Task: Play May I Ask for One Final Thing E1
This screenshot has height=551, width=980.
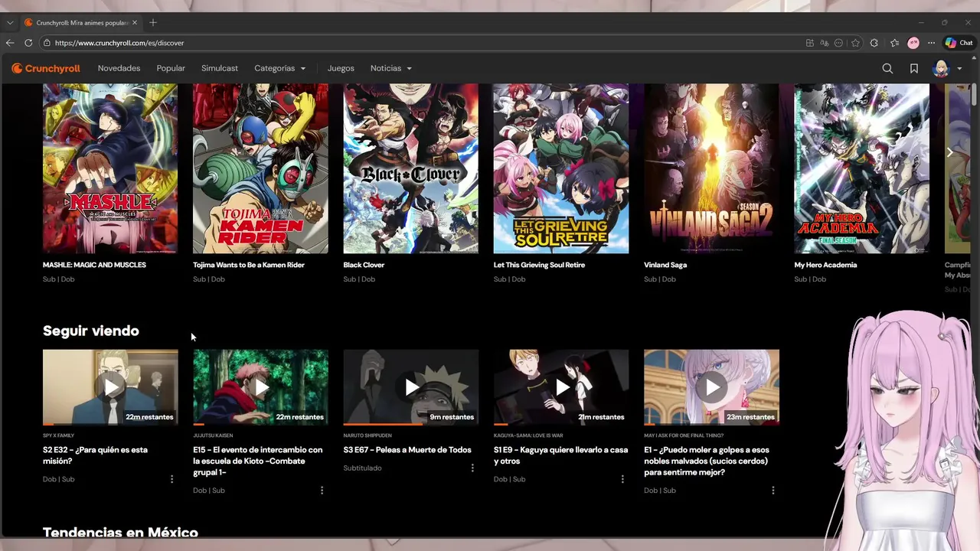Action: 711,387
